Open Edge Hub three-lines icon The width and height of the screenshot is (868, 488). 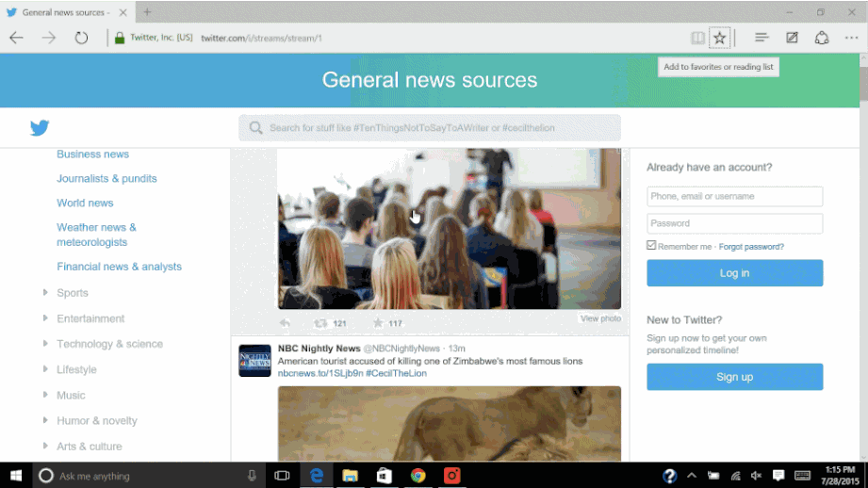point(762,37)
